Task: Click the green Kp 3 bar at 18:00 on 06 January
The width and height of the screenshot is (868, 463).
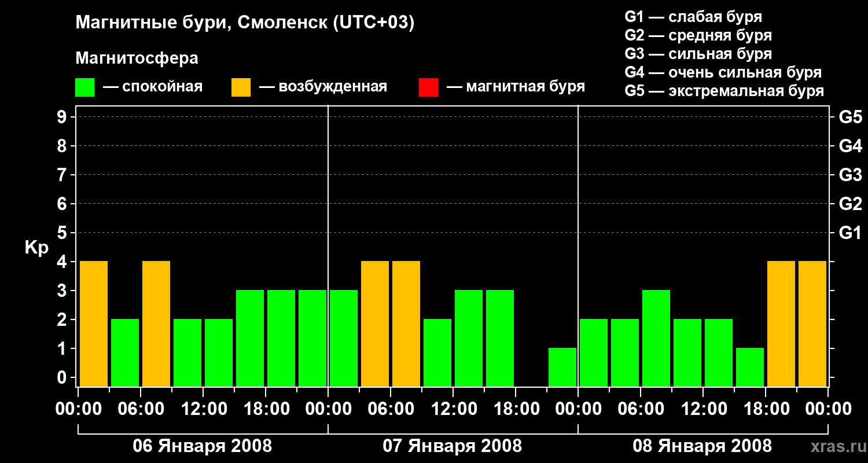Action: 281,339
